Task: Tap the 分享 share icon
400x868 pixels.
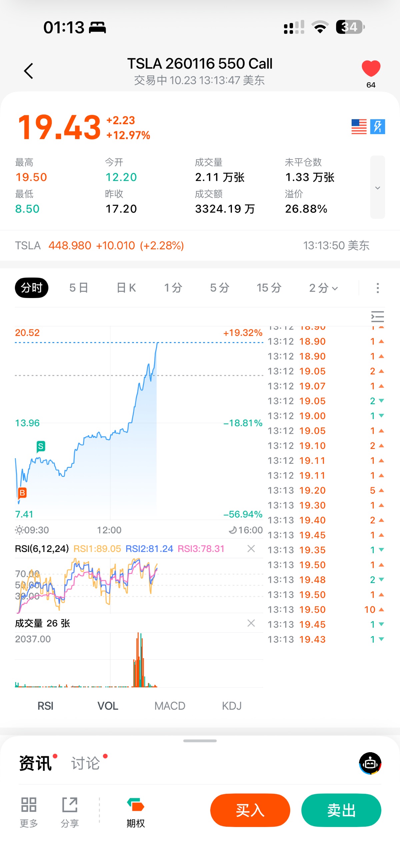Action: coord(70,810)
